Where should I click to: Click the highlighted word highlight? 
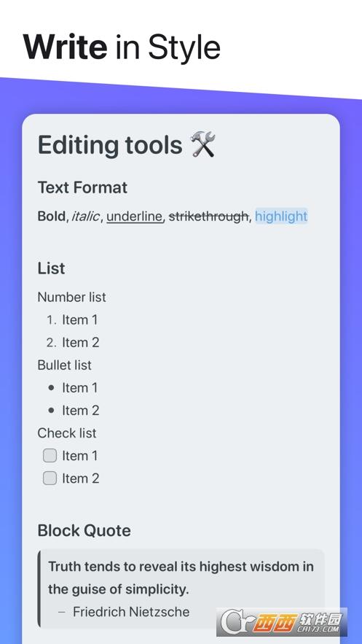(281, 216)
